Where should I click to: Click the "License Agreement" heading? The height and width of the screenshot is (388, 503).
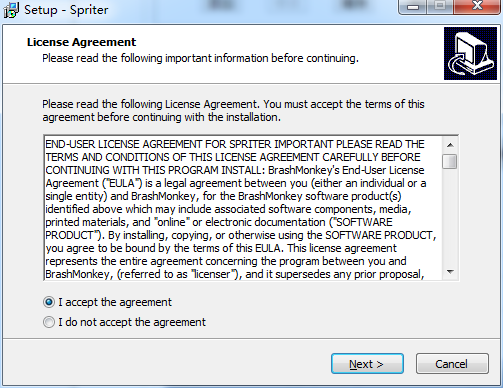(81, 42)
